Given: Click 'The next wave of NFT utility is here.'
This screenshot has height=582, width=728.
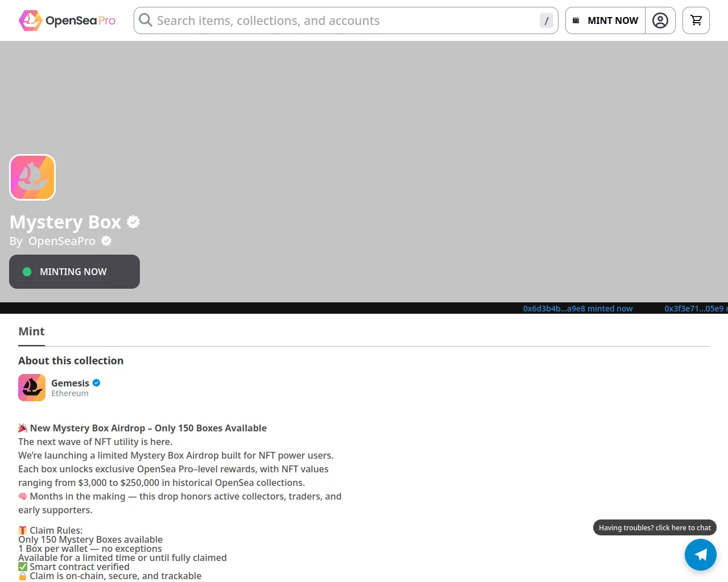Looking at the screenshot, I should [x=95, y=442].
